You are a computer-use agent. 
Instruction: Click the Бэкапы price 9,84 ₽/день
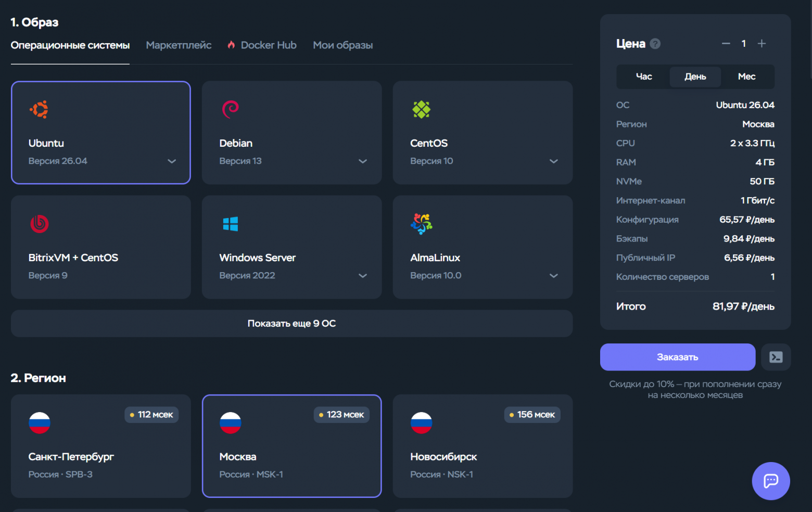(x=749, y=239)
